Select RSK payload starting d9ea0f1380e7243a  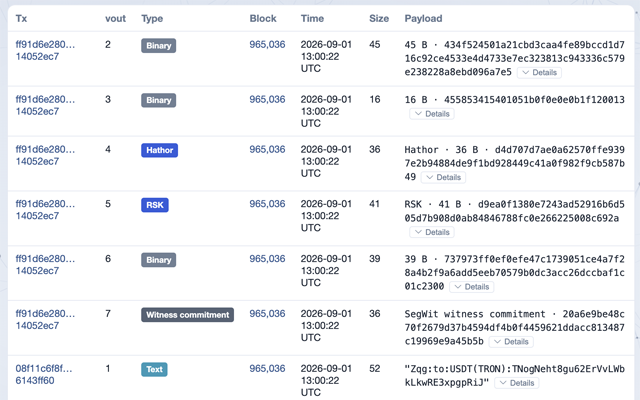(515, 211)
